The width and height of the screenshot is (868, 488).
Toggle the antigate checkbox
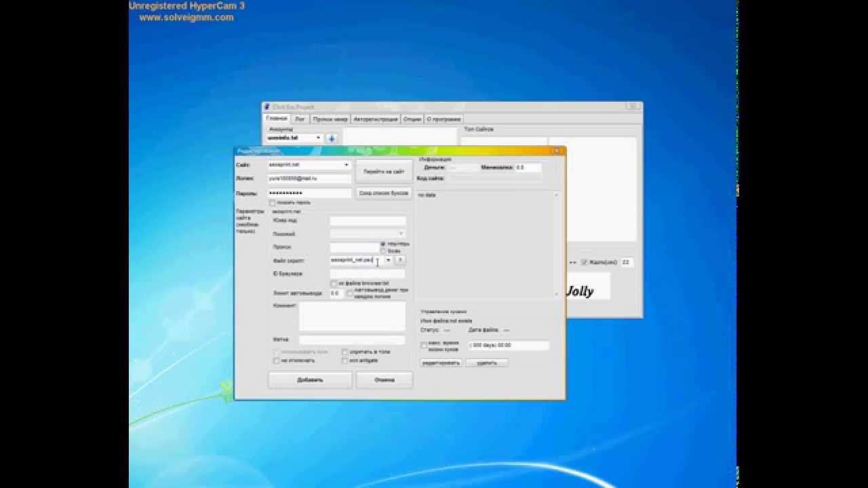coord(344,361)
